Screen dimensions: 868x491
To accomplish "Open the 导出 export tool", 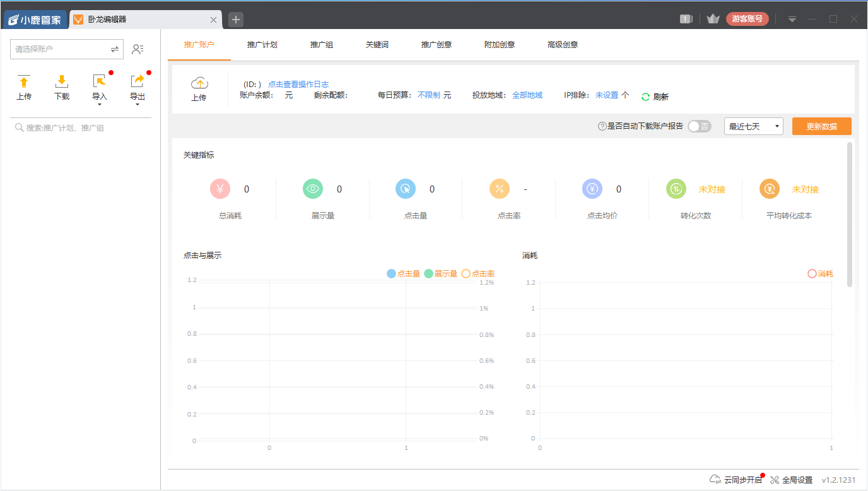I will coord(138,87).
